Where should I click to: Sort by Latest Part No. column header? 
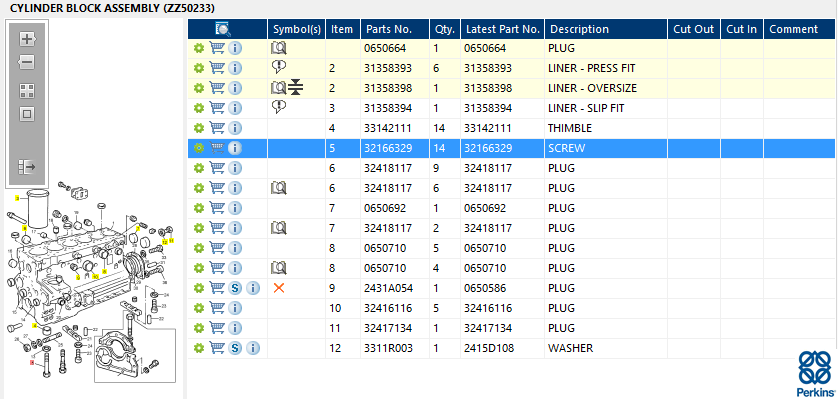pos(503,29)
